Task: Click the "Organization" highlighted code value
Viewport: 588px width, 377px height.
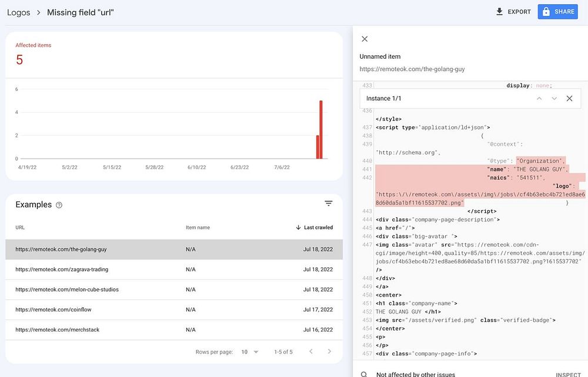Action: 540,161
